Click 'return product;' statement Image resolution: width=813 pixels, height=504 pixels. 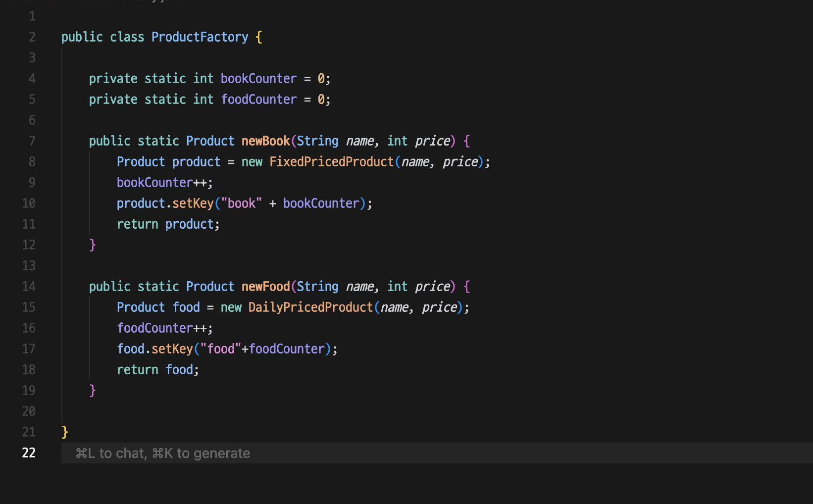click(x=168, y=224)
